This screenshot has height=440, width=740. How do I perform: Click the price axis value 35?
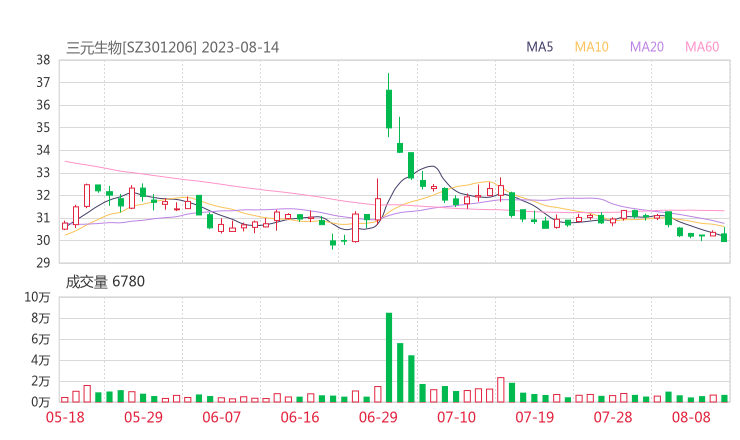point(43,127)
